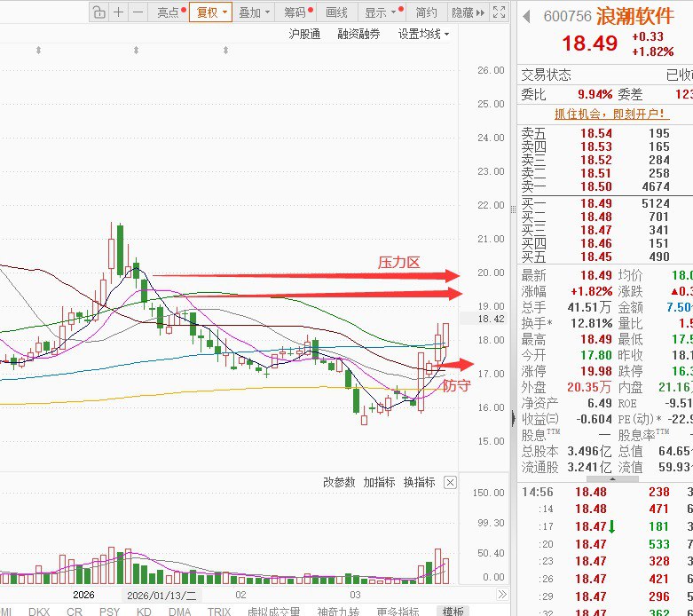Click 买一 price 18.49
Screen dimensions: 693x616
pos(596,203)
